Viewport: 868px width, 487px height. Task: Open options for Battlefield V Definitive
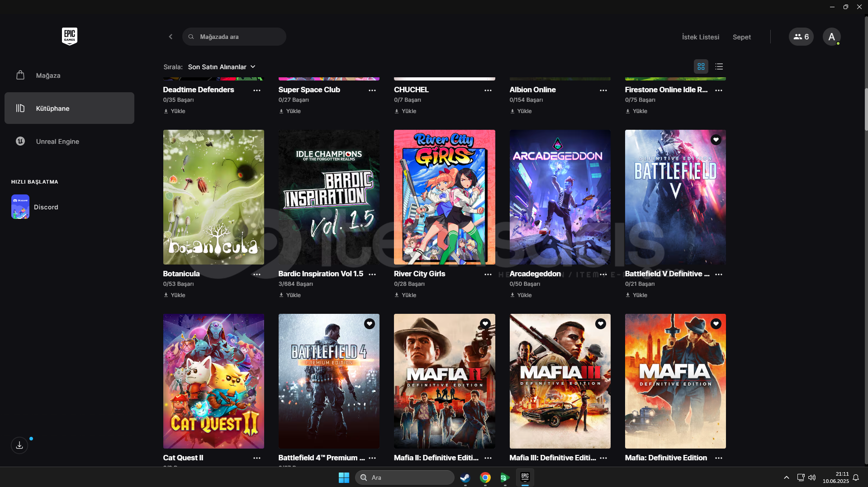(x=719, y=274)
